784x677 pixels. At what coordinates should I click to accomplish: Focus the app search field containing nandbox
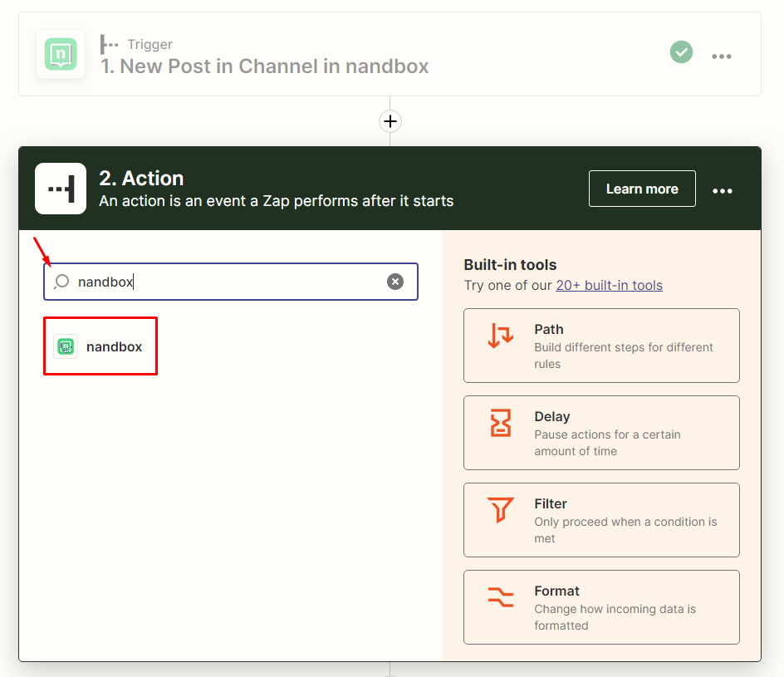[x=224, y=282]
